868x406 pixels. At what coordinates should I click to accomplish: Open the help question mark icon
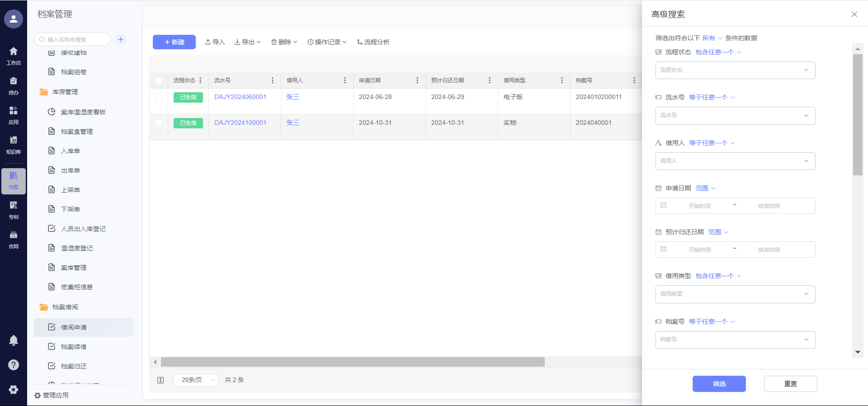(14, 365)
